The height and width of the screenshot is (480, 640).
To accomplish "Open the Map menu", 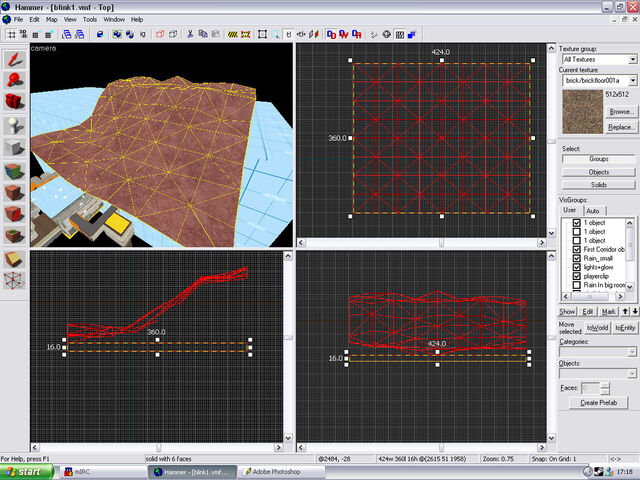I will 51,20.
